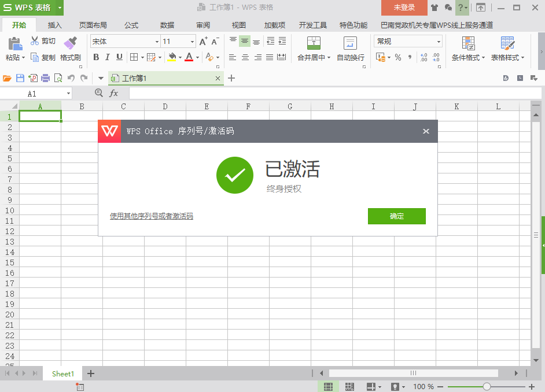This screenshot has width=545, height=392.
Task: Select the Format Painter brush
Action: tap(70, 43)
